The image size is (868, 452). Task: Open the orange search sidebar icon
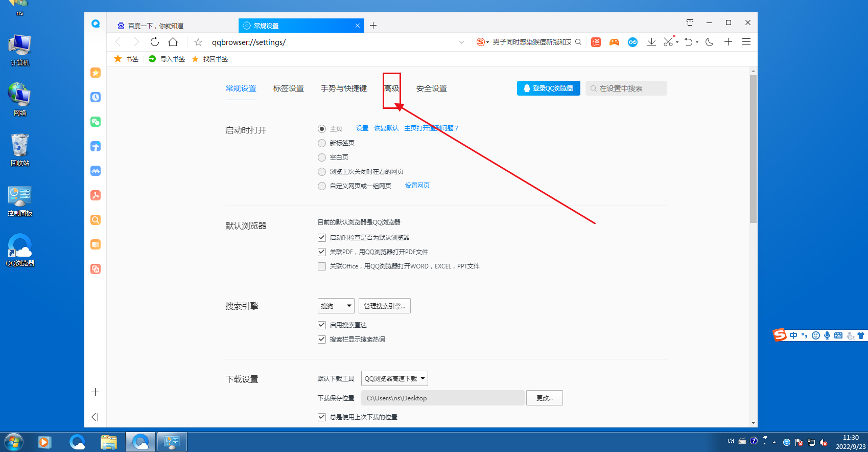(96, 220)
